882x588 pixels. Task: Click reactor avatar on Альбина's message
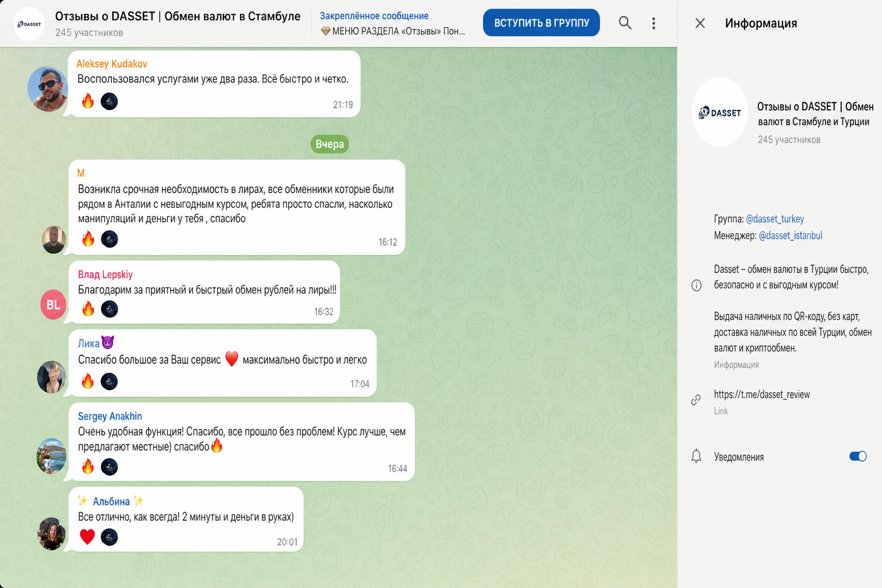pyautogui.click(x=109, y=537)
